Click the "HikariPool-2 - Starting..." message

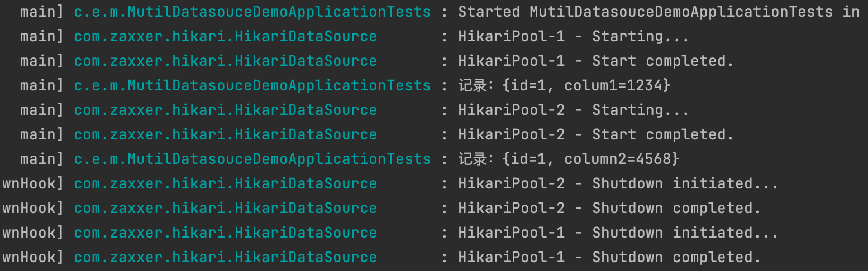click(x=573, y=110)
